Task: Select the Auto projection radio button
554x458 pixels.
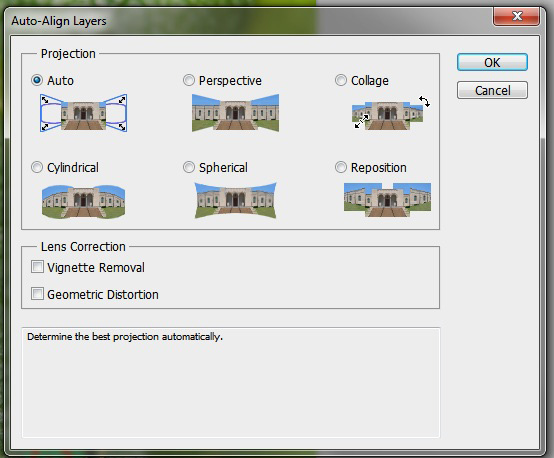Action: click(37, 80)
